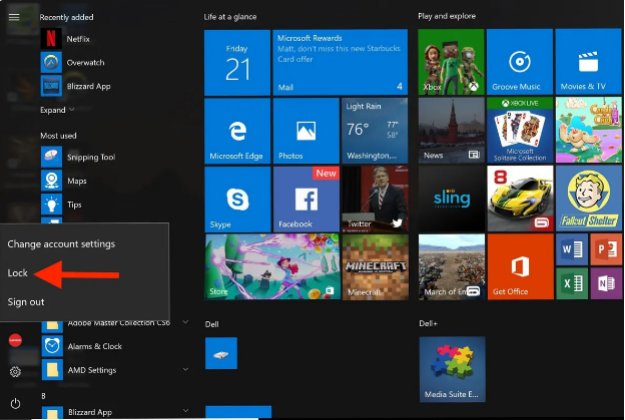Launch the Fallout Shelter tile
The image size is (625, 420).
588,198
